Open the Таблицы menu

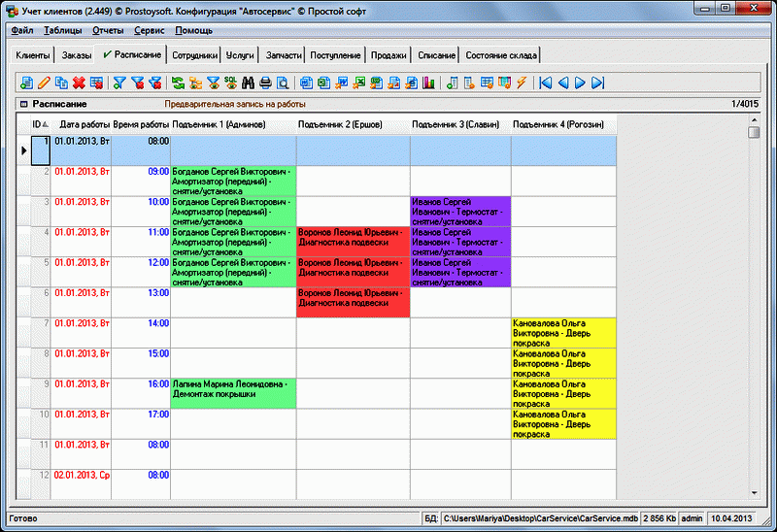point(63,30)
